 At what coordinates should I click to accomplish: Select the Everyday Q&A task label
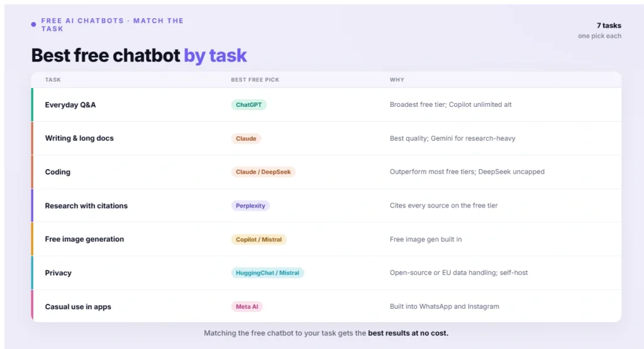70,104
